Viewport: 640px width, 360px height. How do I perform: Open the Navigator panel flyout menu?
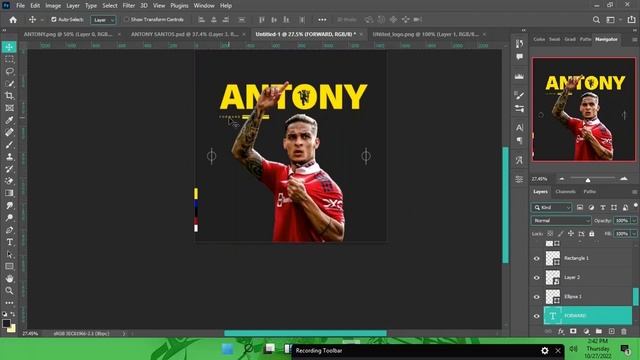pyautogui.click(x=634, y=40)
